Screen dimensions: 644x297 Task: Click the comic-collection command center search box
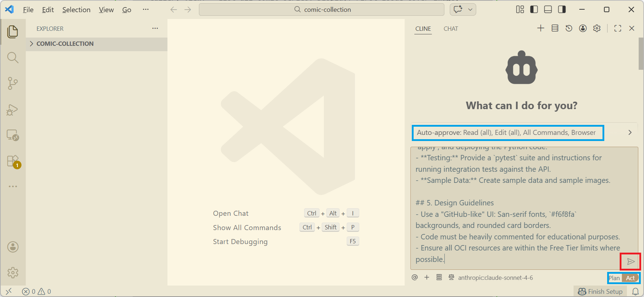(322, 10)
